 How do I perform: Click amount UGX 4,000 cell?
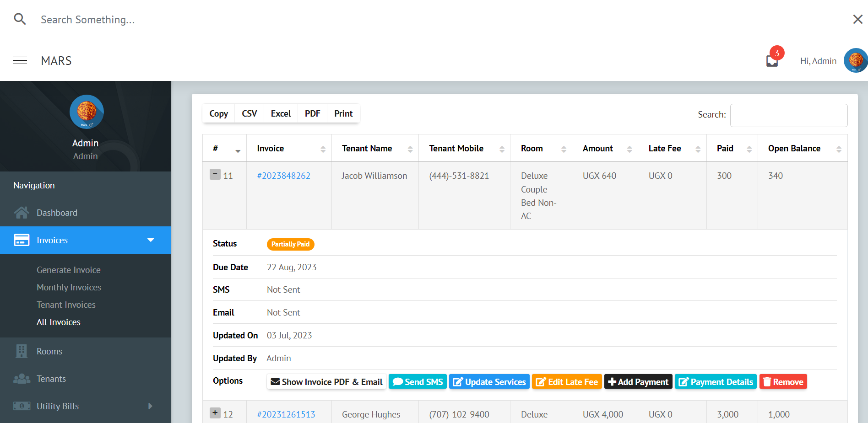pos(602,414)
